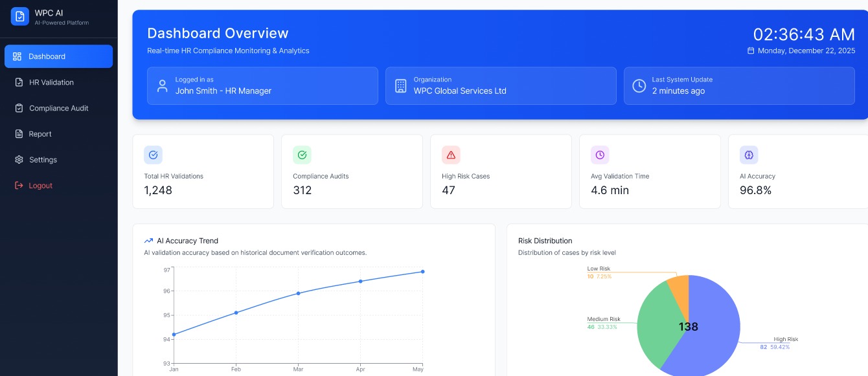Click the 47 high risk cases value
This screenshot has width=868, height=376.
pos(448,190)
